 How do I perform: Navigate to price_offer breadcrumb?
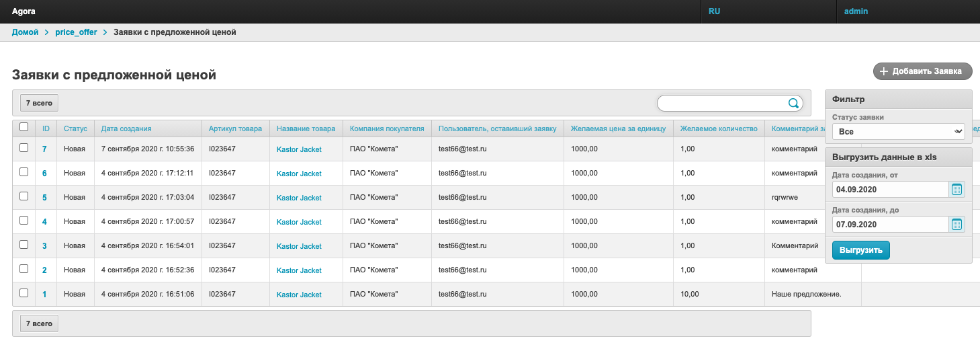(76, 32)
